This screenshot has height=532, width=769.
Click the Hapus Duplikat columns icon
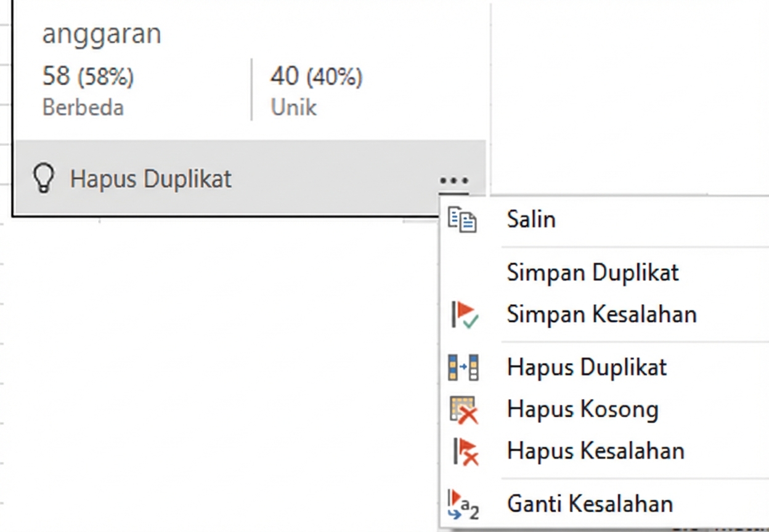pyautogui.click(x=463, y=367)
